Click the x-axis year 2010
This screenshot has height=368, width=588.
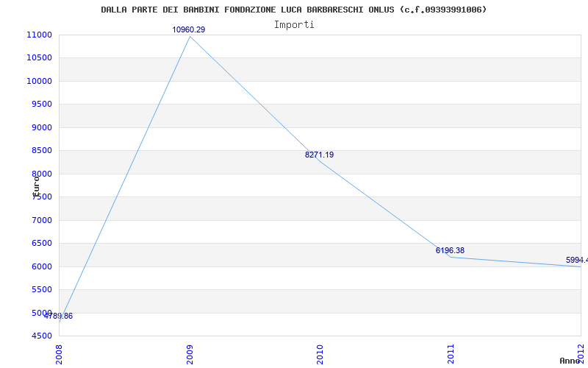(320, 354)
